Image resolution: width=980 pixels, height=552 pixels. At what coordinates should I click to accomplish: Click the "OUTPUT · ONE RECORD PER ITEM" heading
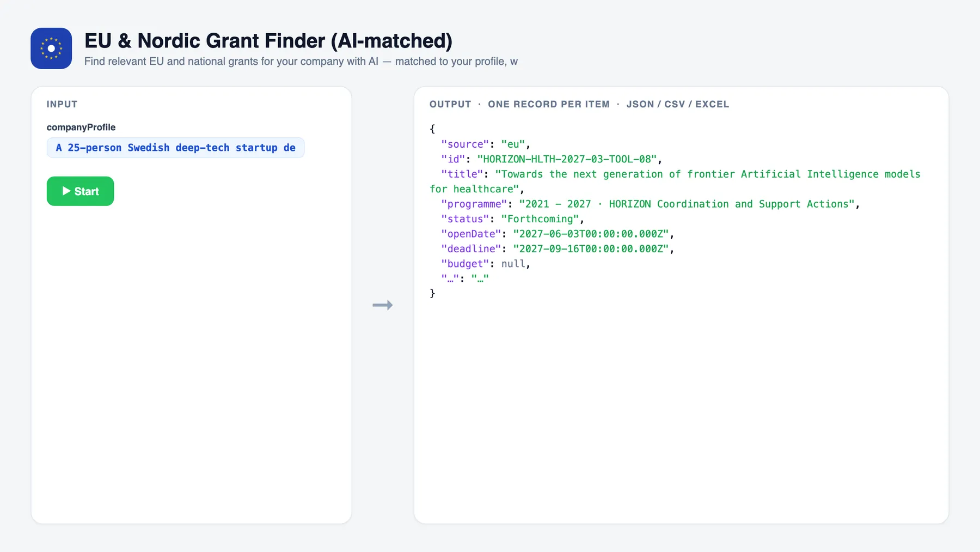click(x=579, y=104)
